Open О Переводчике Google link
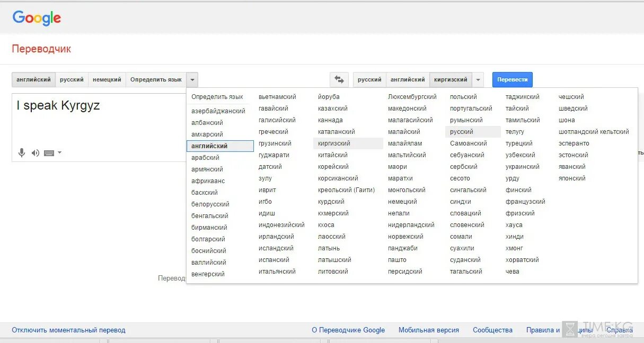This screenshot has width=644, height=343. (348, 330)
